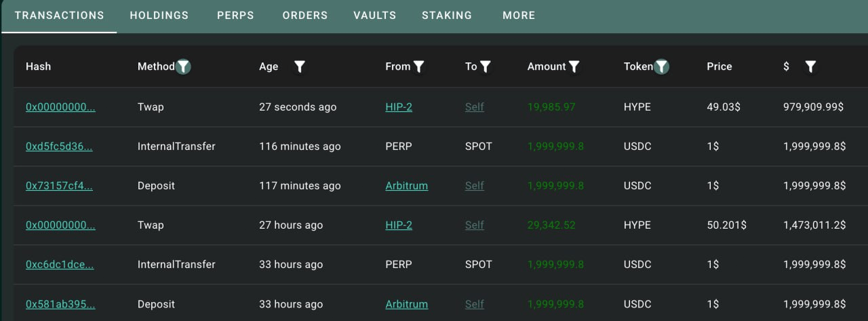Open transaction hash 0xc6dc1dce
Viewport: 868px width, 321px height.
(x=60, y=265)
